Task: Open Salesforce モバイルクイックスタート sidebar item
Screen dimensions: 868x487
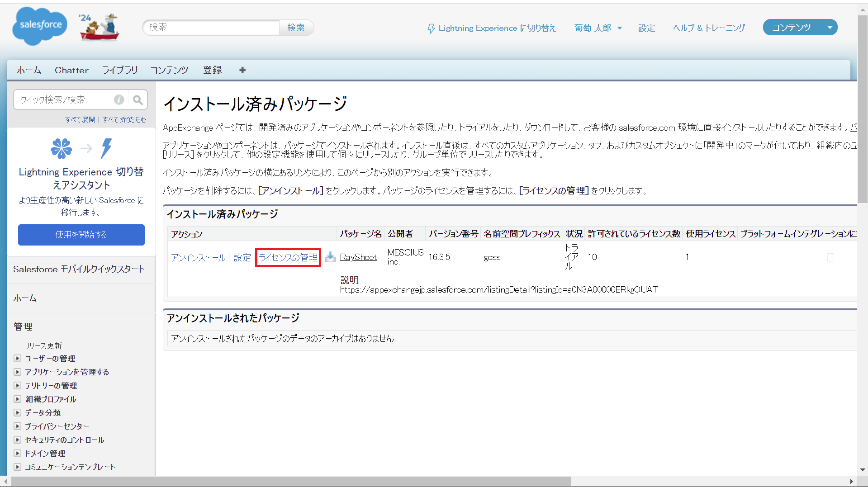Action: pyautogui.click(x=79, y=269)
